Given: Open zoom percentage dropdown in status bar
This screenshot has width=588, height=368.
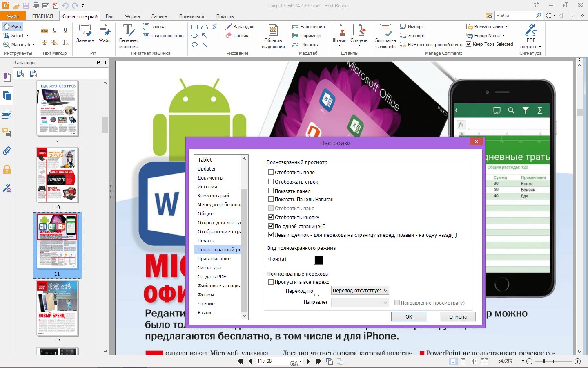Looking at the screenshot, I should tap(522, 361).
